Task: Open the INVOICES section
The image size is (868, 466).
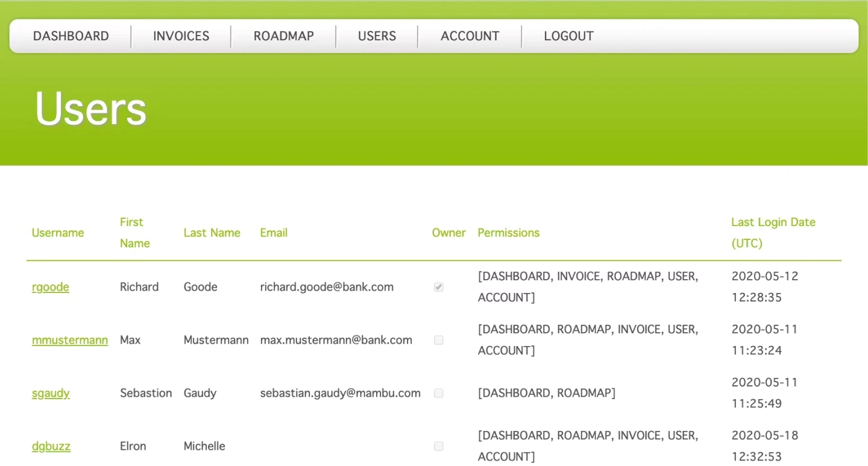Action: (x=181, y=36)
